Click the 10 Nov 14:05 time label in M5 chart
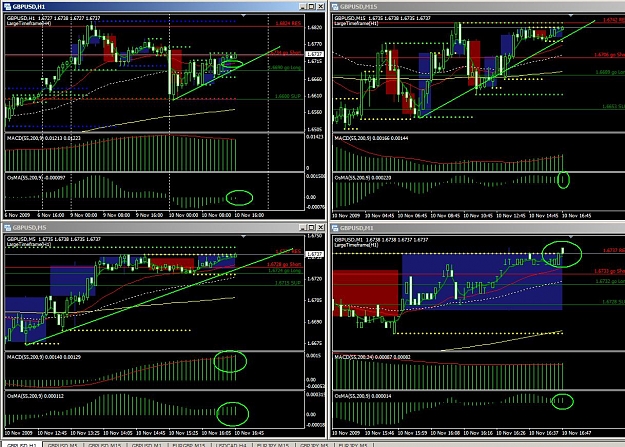625x447 pixels. tap(117, 433)
